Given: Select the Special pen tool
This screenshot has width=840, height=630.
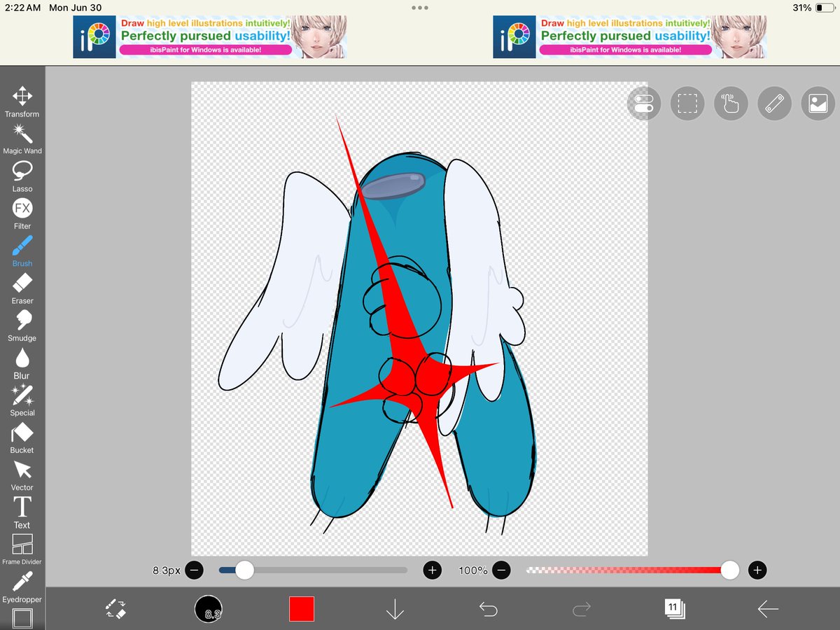Looking at the screenshot, I should 22,400.
